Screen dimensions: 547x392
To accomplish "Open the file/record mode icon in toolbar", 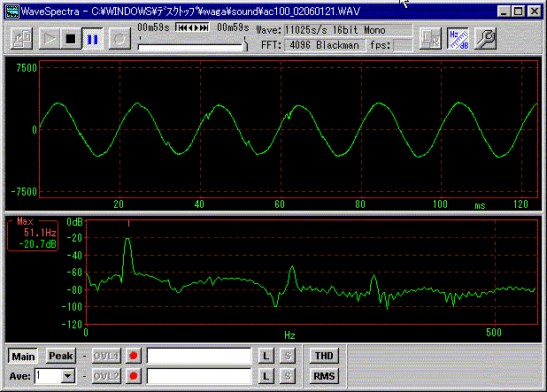I will point(21,38).
